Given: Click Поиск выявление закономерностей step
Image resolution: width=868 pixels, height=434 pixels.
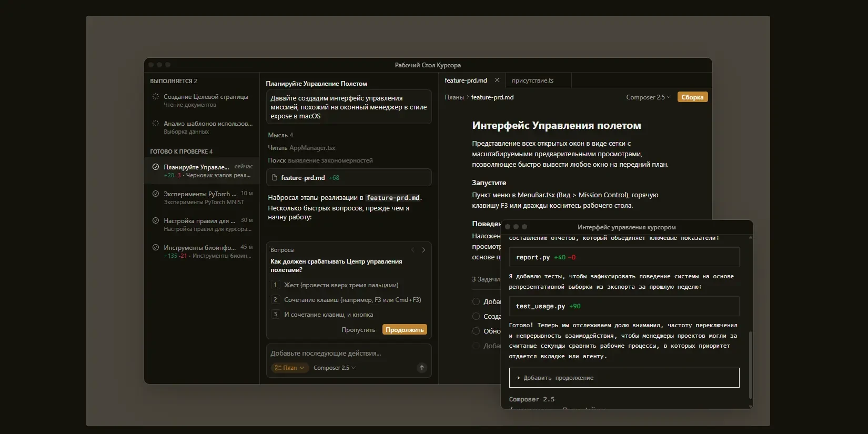Looking at the screenshot, I should (x=320, y=160).
